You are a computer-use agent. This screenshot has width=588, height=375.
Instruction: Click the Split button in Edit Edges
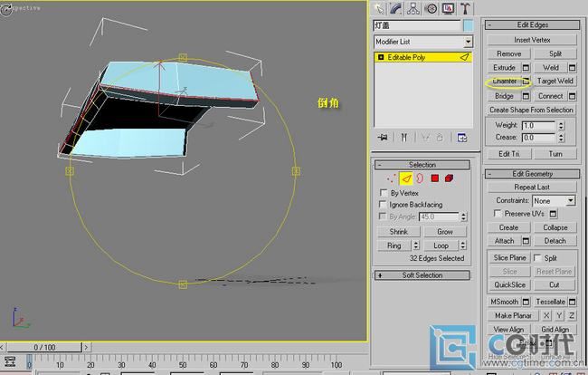pyautogui.click(x=555, y=53)
